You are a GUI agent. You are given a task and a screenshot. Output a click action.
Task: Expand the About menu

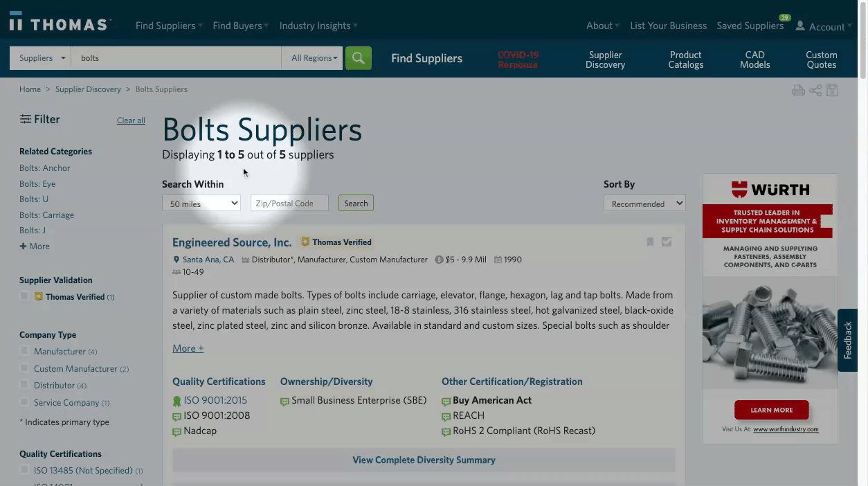click(603, 26)
